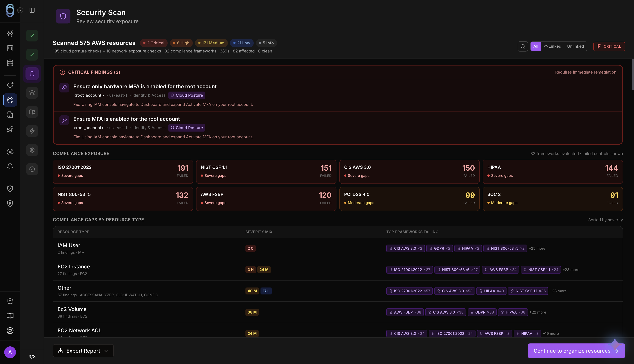Image resolution: width=634 pixels, height=364 pixels.
Task: Click GDPR ×2 tag in IAM User row
Action: click(440, 248)
